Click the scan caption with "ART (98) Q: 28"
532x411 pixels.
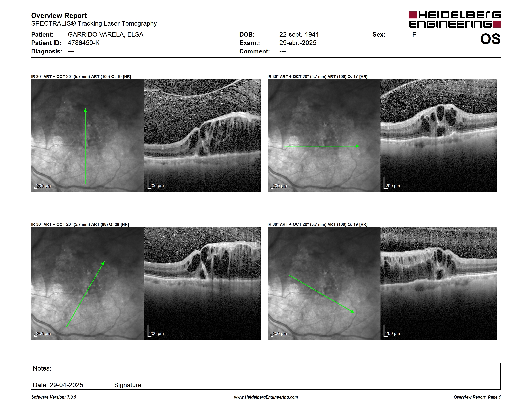click(x=80, y=224)
